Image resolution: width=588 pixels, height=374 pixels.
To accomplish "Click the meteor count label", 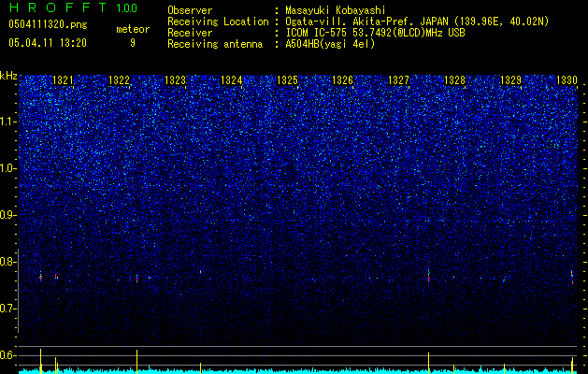I will point(133,29).
